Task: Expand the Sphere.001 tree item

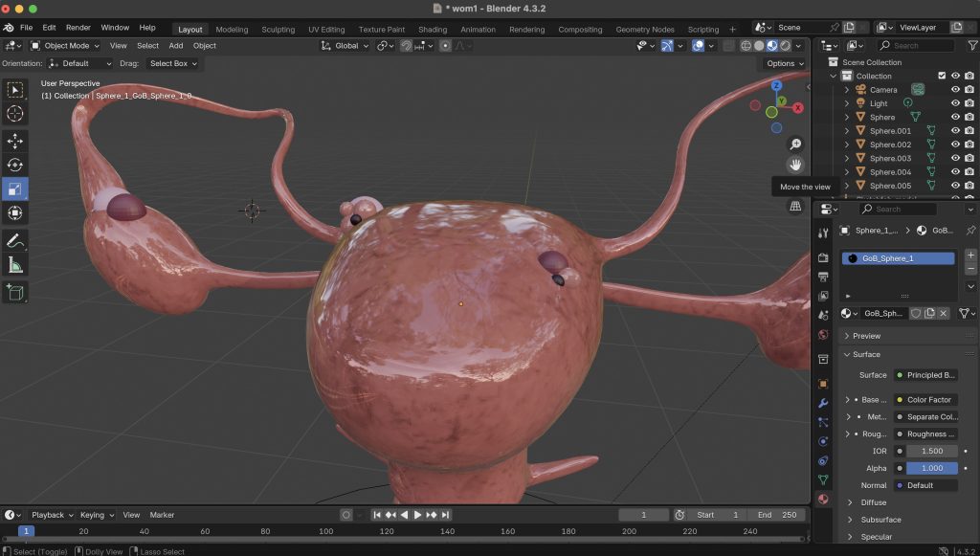Action: tap(847, 131)
